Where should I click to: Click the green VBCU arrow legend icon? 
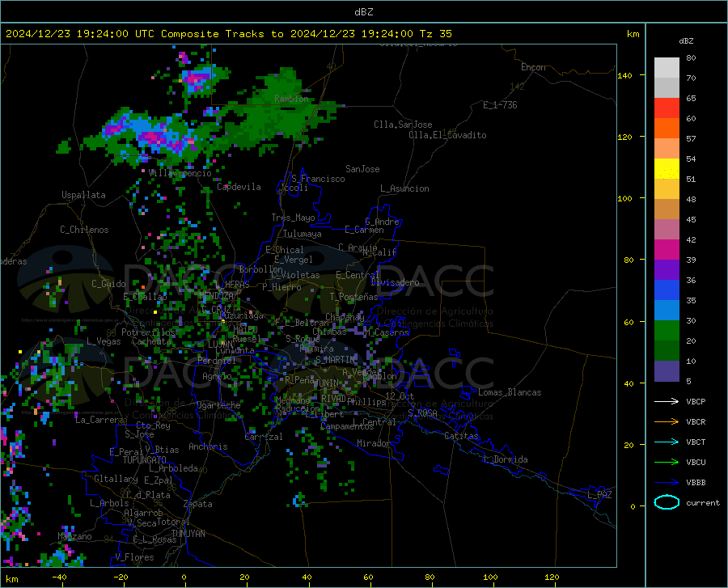(x=667, y=463)
